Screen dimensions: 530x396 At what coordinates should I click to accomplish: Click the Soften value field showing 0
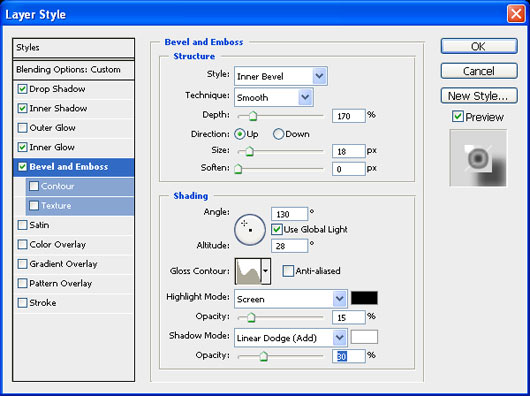point(349,169)
